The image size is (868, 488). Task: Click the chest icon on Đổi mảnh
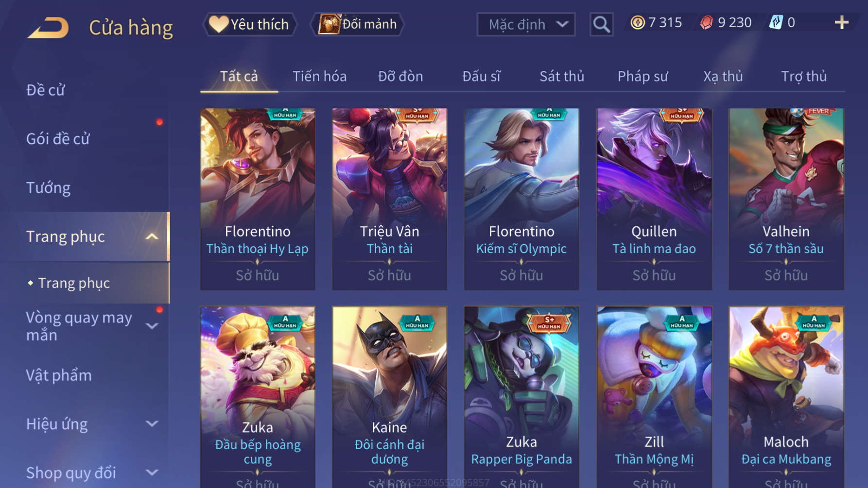tap(329, 24)
